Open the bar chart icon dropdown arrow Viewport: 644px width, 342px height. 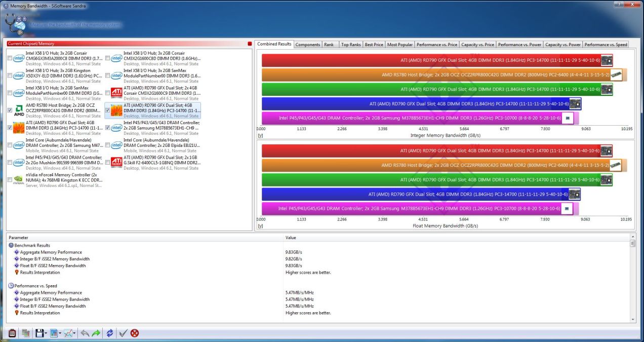[x=60, y=333]
